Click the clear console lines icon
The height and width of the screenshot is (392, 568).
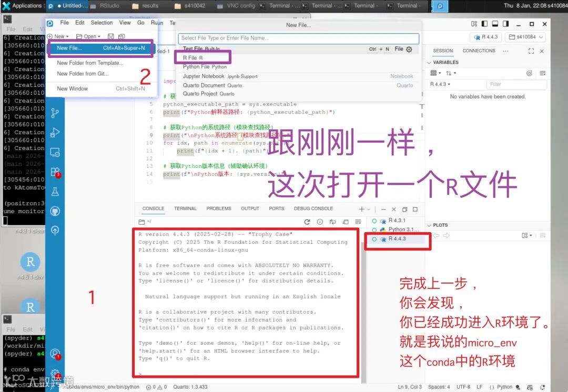pos(358,222)
